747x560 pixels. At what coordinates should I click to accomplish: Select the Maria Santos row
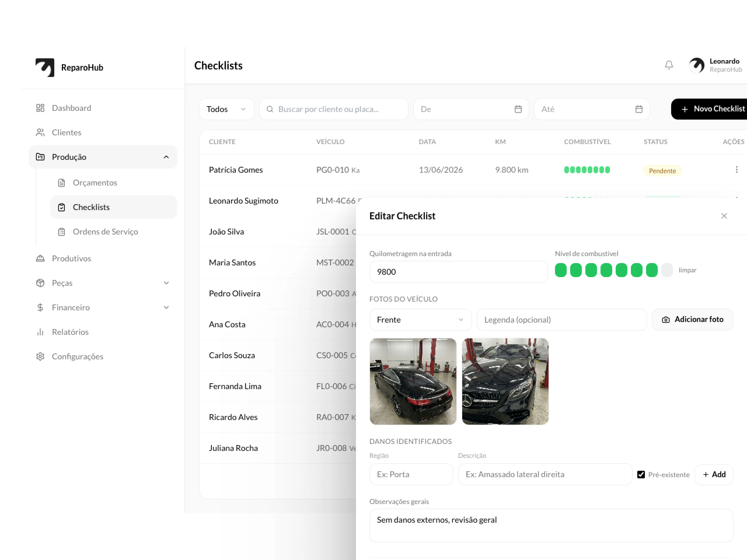coord(277,262)
